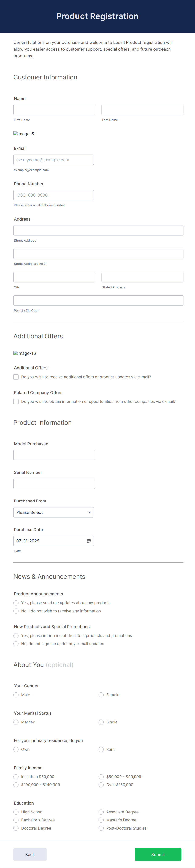Choose Over $150,000 family income
195x868 pixels.
(x=101, y=785)
